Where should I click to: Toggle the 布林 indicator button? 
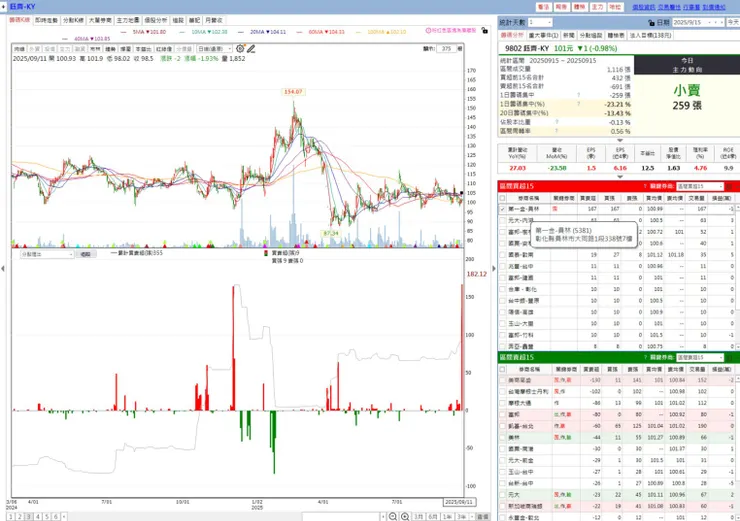click(95, 49)
